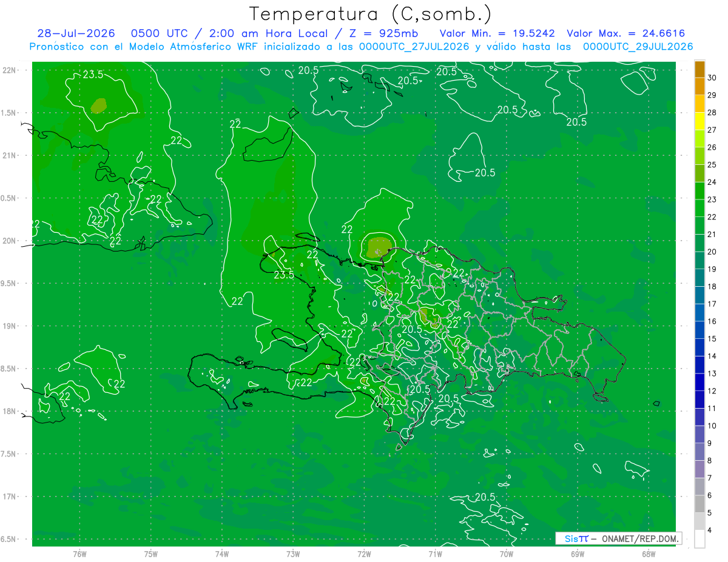This screenshot has width=728, height=562.
Task: Click the '11' label on the color scale
Action: [x=712, y=409]
